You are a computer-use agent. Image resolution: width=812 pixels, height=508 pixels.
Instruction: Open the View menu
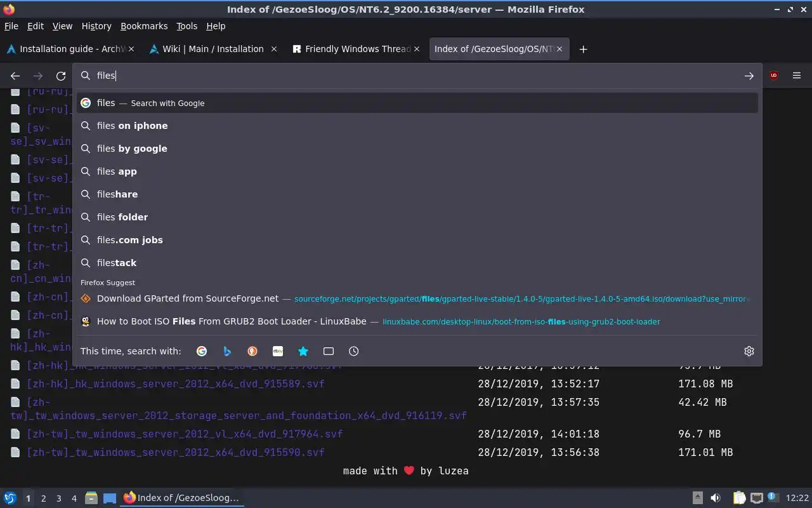[62, 26]
